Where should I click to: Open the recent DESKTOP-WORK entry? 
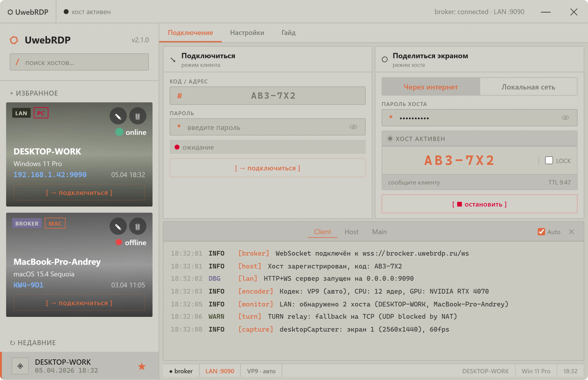(x=79, y=366)
